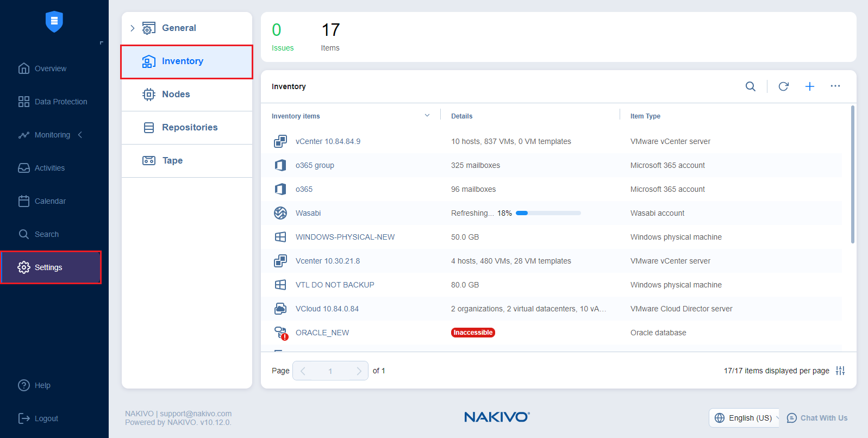The width and height of the screenshot is (868, 438).
Task: Open the Inventory items column sort dropdown
Action: pyautogui.click(x=427, y=116)
